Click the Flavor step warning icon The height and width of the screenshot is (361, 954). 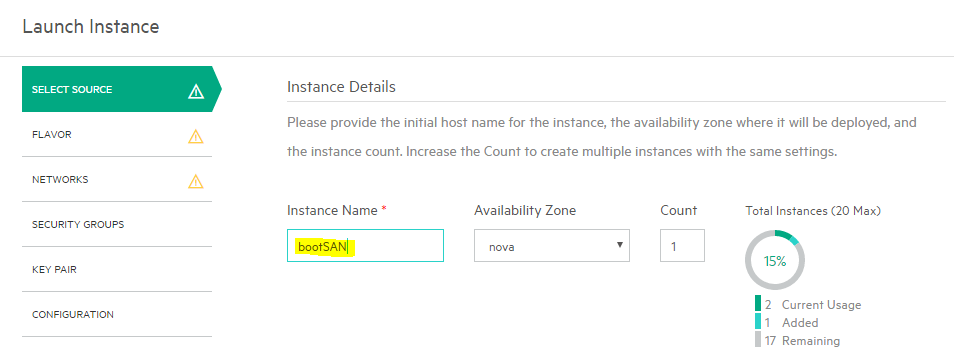click(x=195, y=137)
